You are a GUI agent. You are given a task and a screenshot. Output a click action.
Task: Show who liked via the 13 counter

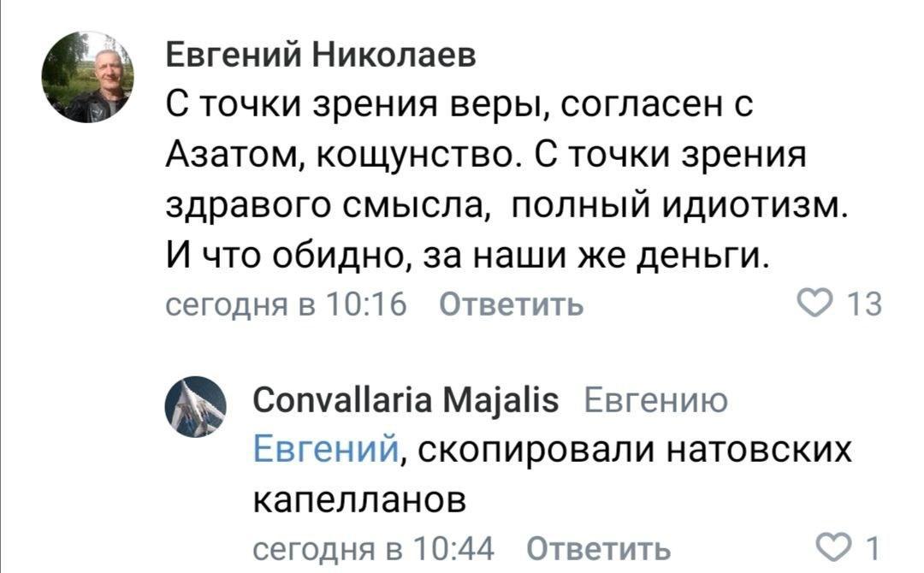tap(864, 304)
